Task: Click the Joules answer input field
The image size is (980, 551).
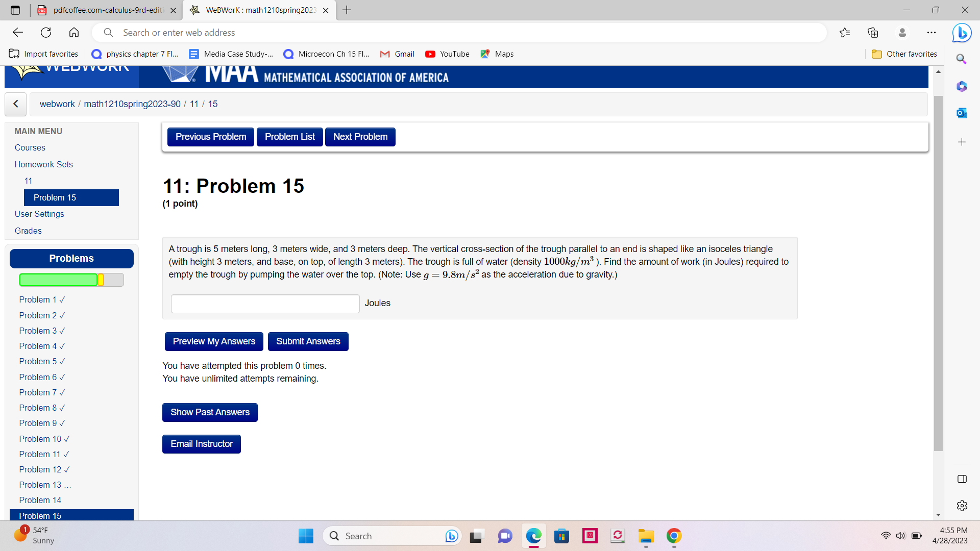Action: [x=265, y=304]
